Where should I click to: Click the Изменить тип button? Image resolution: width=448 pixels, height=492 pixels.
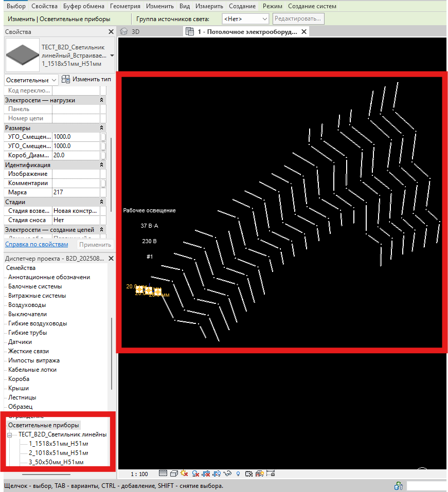(86, 80)
